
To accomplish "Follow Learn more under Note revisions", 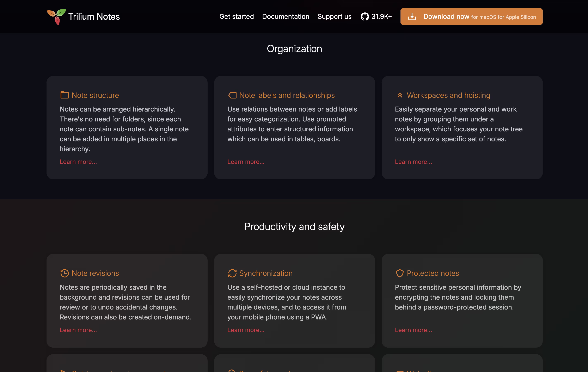I will tap(78, 330).
